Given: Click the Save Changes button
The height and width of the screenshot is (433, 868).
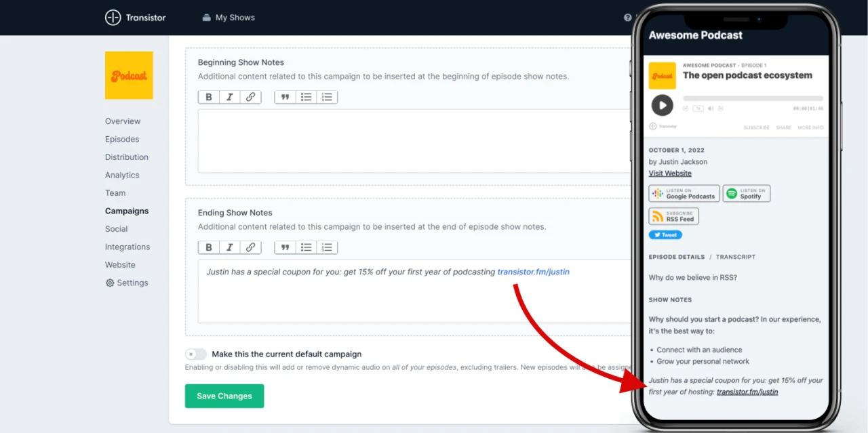Looking at the screenshot, I should 224,396.
